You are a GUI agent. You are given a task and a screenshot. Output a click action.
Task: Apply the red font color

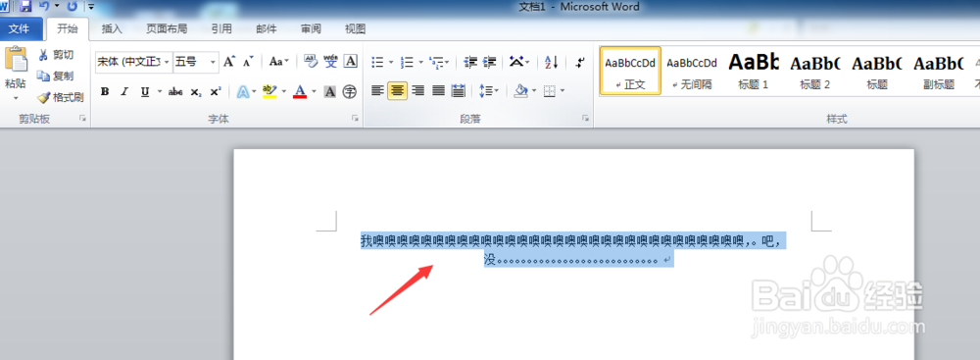coord(300,92)
